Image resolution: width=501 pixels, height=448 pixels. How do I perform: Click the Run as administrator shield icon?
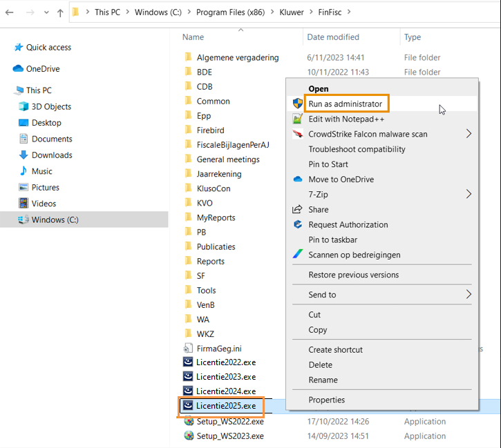298,104
